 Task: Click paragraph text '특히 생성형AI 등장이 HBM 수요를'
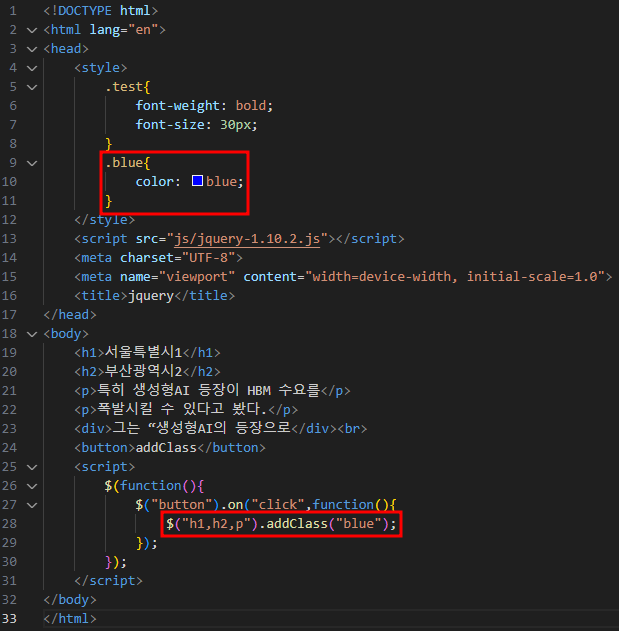click(208, 390)
